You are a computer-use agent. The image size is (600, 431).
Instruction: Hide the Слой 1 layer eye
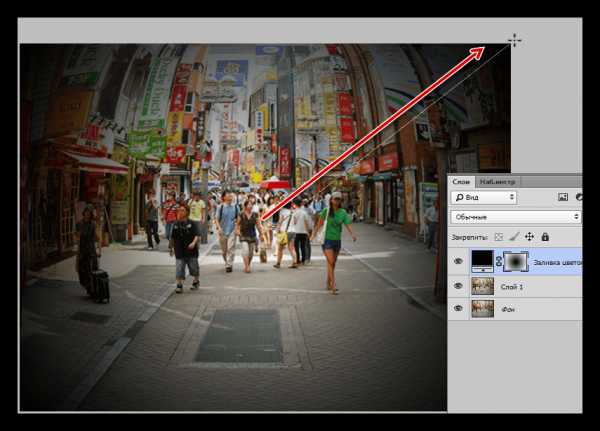(x=458, y=286)
